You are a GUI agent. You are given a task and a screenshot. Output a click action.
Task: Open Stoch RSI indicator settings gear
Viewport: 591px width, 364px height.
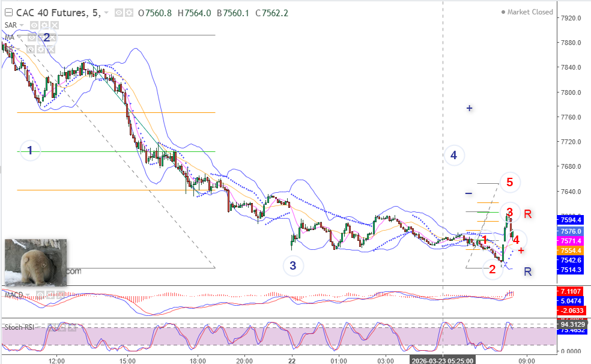pos(62,327)
